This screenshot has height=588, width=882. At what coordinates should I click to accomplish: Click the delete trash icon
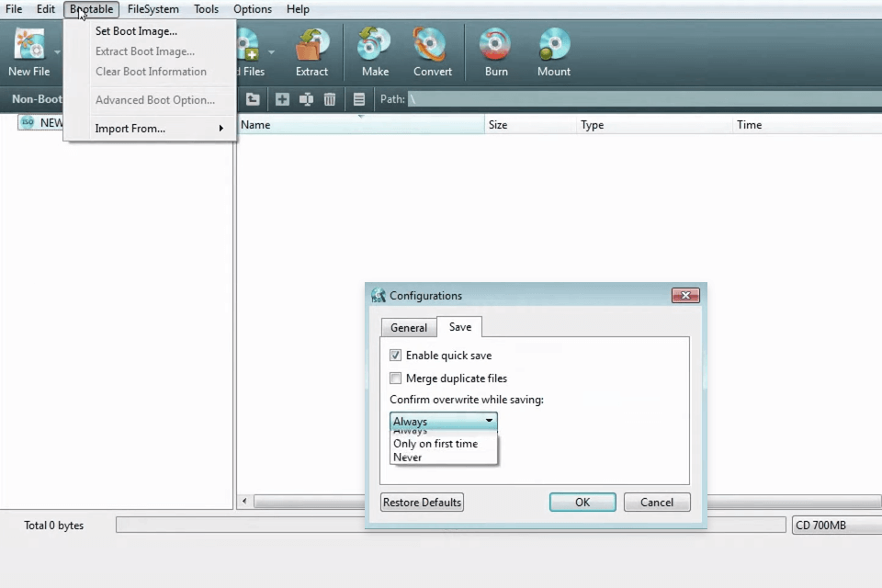[330, 99]
